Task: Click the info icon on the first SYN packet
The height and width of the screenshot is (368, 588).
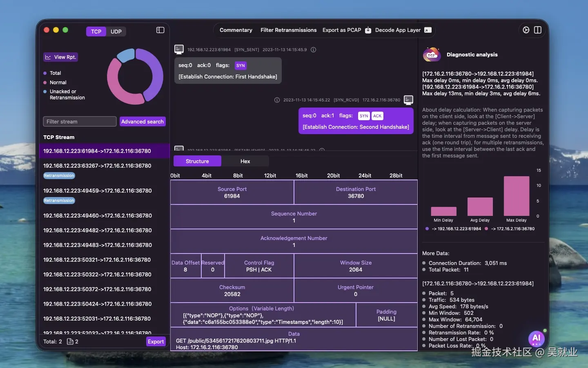Action: (314, 50)
